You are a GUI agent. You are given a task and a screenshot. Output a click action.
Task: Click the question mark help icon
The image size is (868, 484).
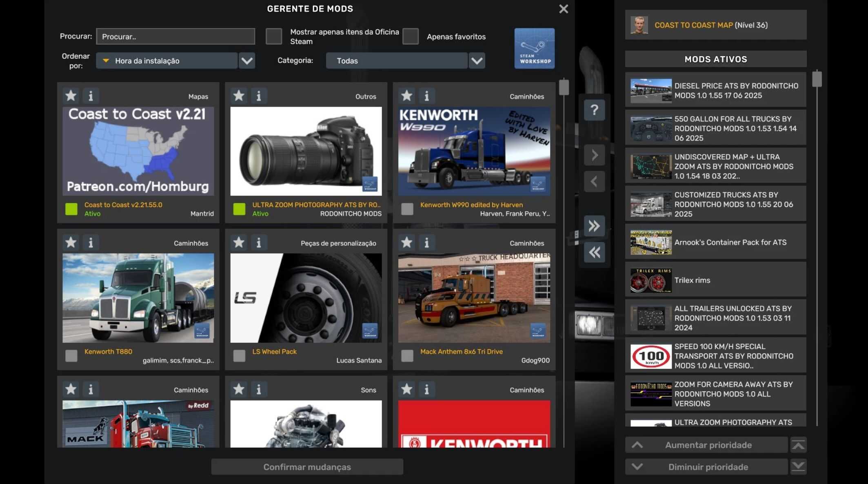tap(594, 110)
